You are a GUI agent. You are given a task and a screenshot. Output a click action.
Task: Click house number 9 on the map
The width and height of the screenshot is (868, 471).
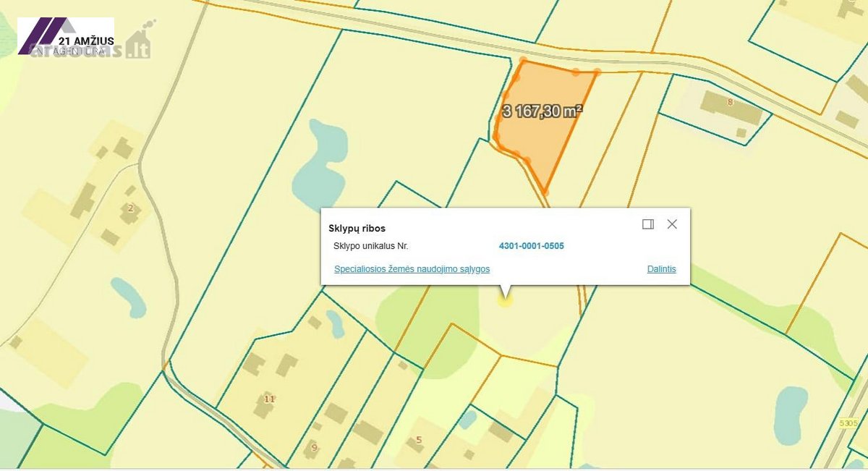point(314,447)
